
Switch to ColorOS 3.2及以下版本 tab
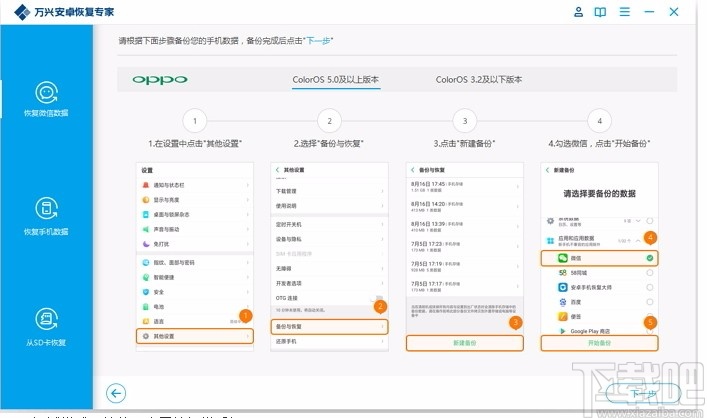478,80
